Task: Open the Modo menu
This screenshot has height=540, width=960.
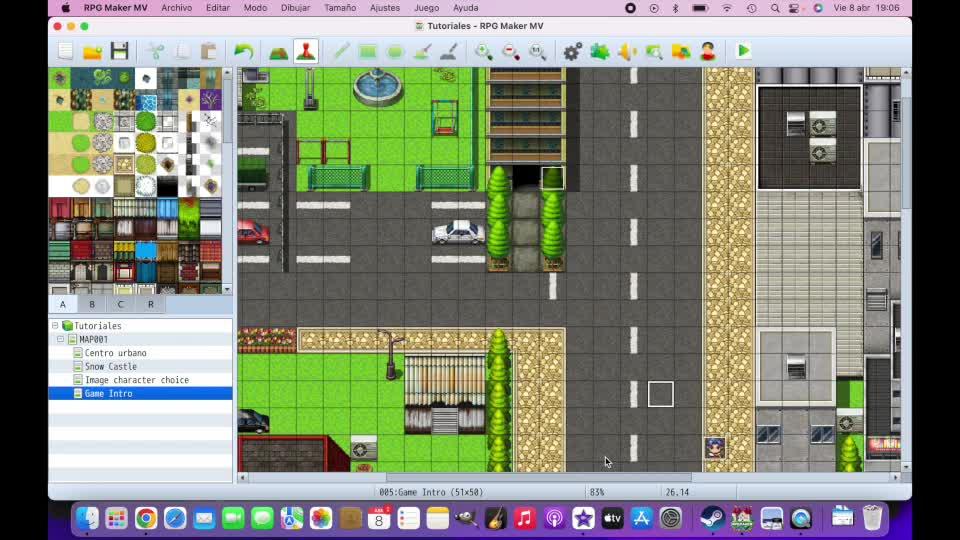Action: (255, 8)
